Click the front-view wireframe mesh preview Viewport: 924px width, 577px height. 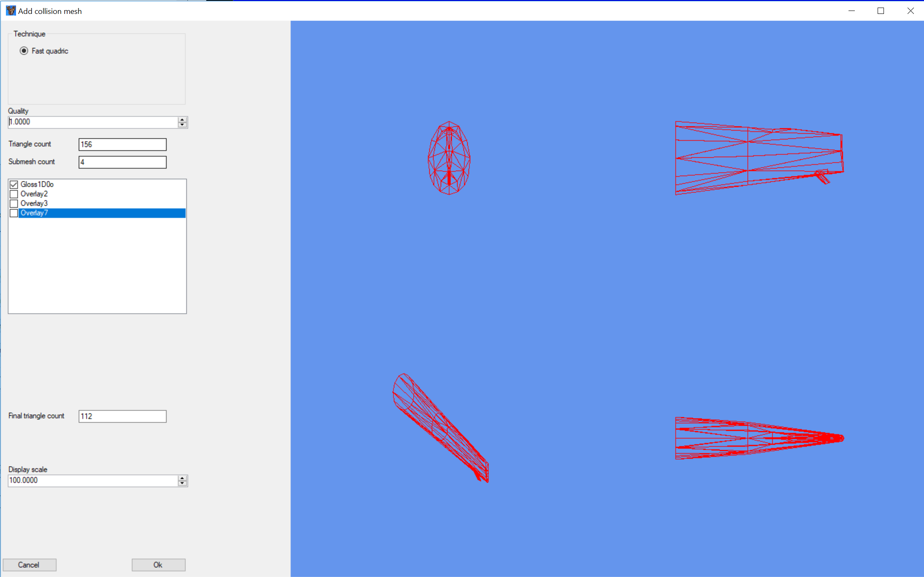coord(449,158)
